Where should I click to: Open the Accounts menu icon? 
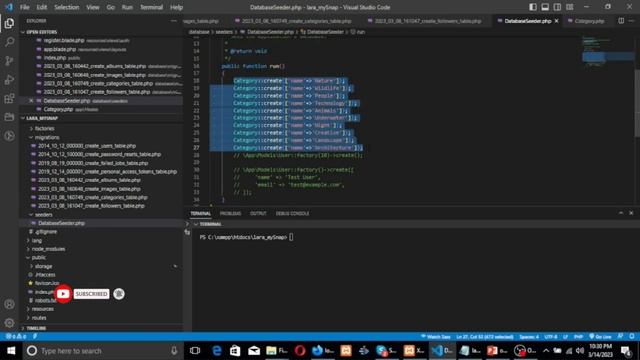[x=9, y=304]
